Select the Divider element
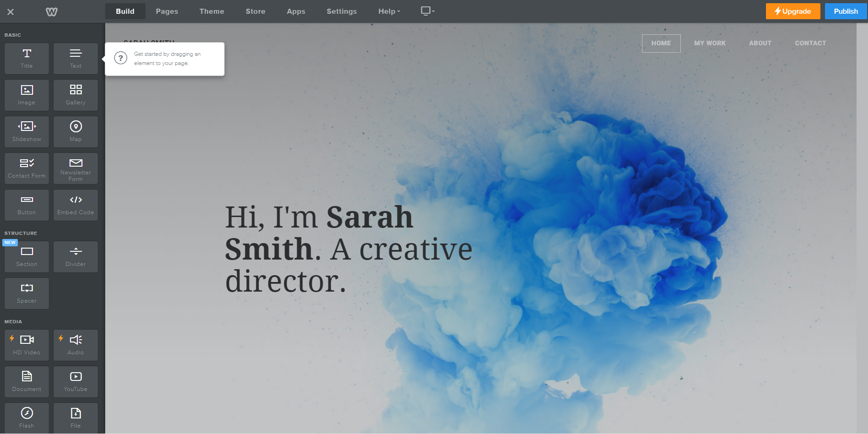Viewport: 868px width, 434px height. (75, 257)
